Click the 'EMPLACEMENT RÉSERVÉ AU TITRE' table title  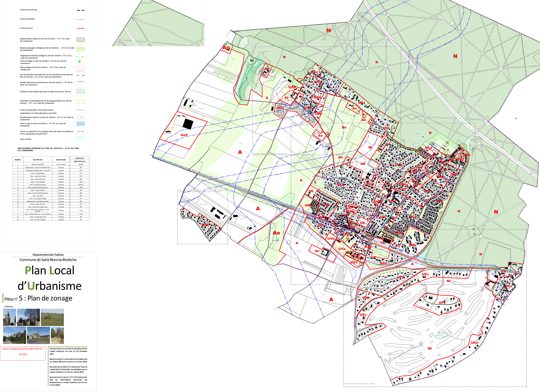click(48, 149)
